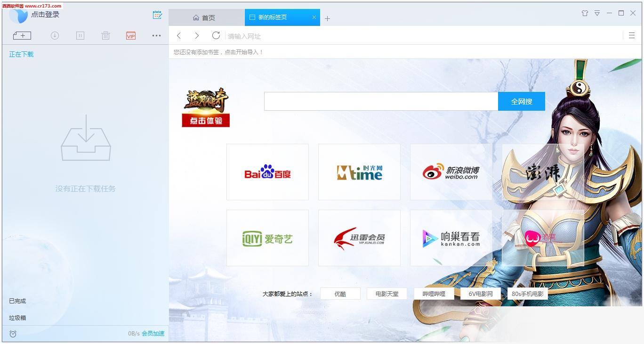Click the 优酷 site button

point(340,294)
